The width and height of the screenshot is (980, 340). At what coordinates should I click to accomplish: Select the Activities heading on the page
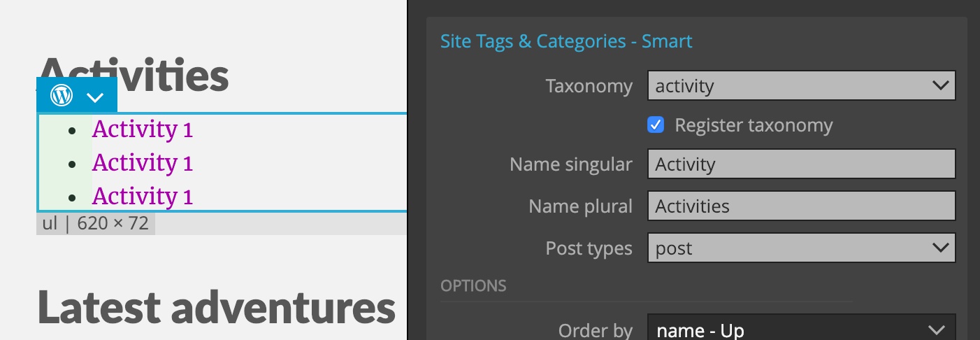point(134,74)
